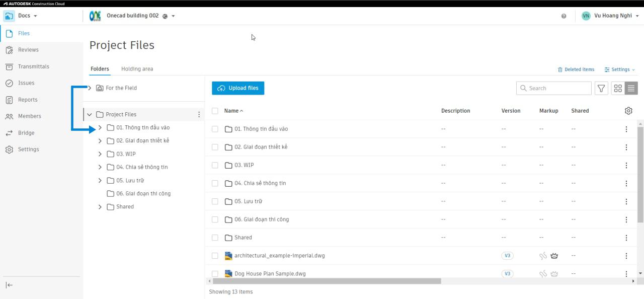This screenshot has width=644, height=299.
Task: Check the box for 05. Lưu trữ
Action: click(x=215, y=201)
